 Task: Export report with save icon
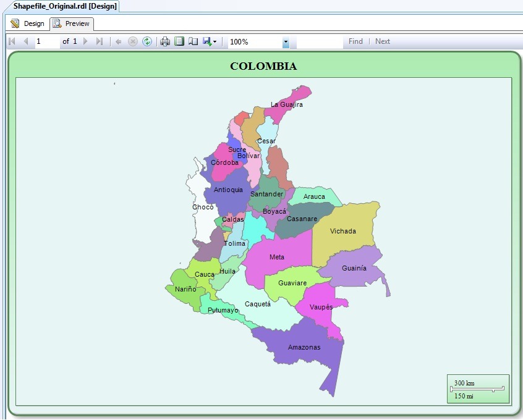(x=207, y=41)
